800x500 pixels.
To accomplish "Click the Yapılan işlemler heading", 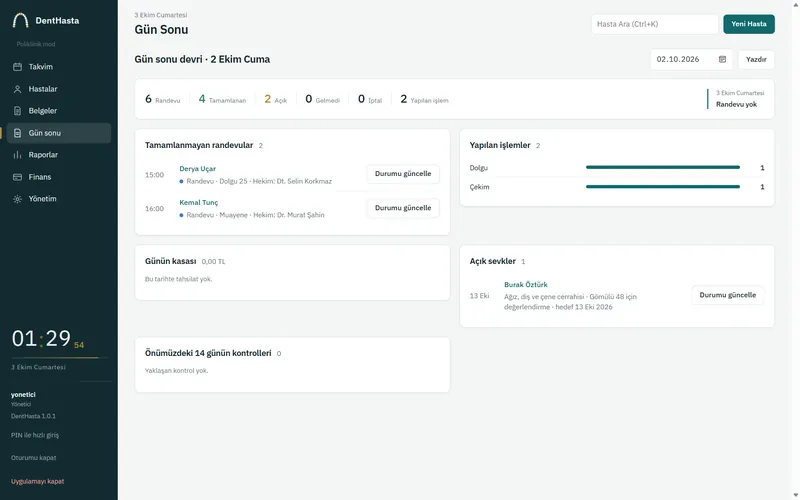I will [500, 145].
